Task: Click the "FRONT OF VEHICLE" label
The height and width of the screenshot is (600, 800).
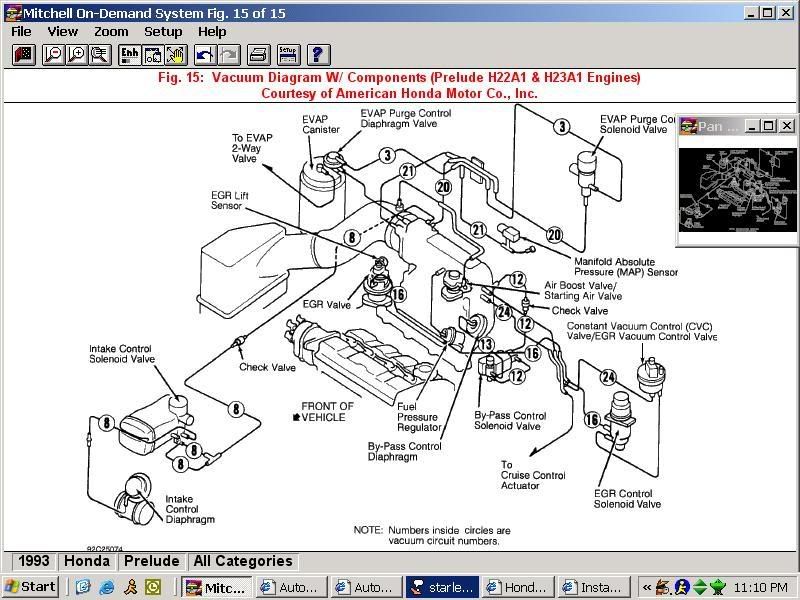Action: click(327, 412)
